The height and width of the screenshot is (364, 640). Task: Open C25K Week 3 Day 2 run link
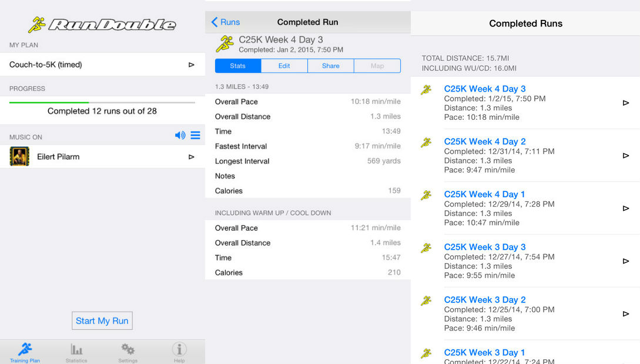pos(485,299)
